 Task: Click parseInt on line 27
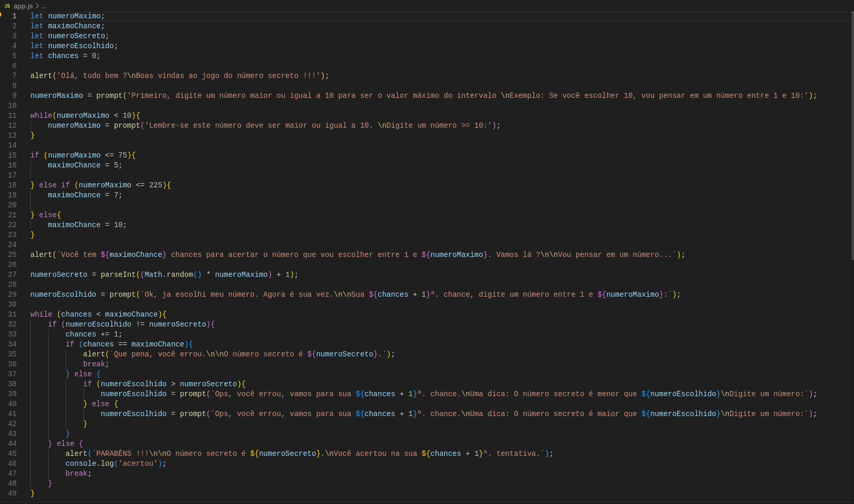click(118, 275)
